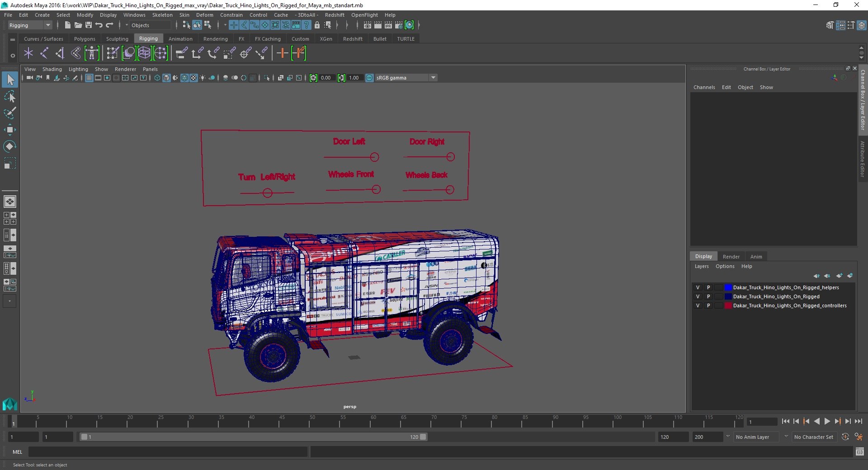This screenshot has height=470, width=868.
Task: Click blue color swatch of helpers layer
Action: 728,287
